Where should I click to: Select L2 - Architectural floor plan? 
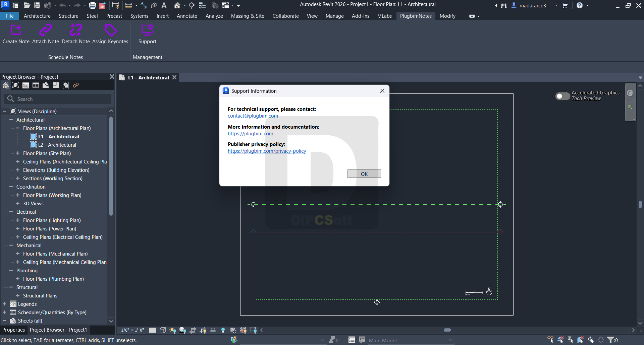point(57,145)
